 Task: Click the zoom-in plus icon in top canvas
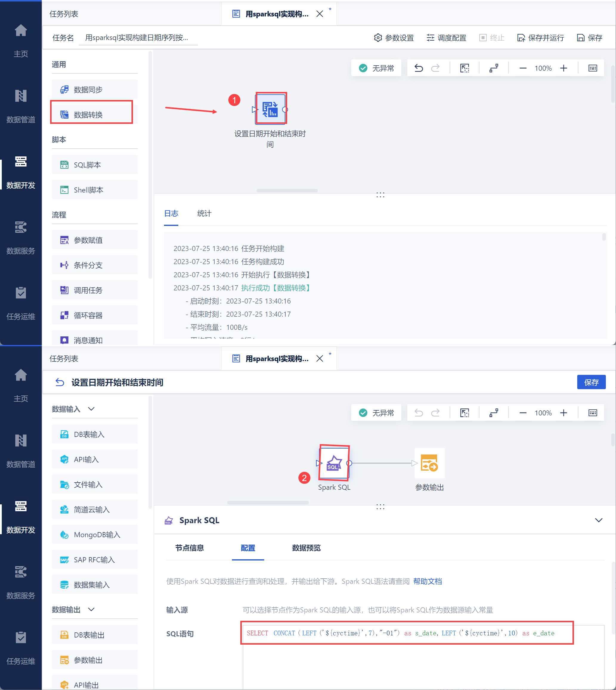click(564, 68)
